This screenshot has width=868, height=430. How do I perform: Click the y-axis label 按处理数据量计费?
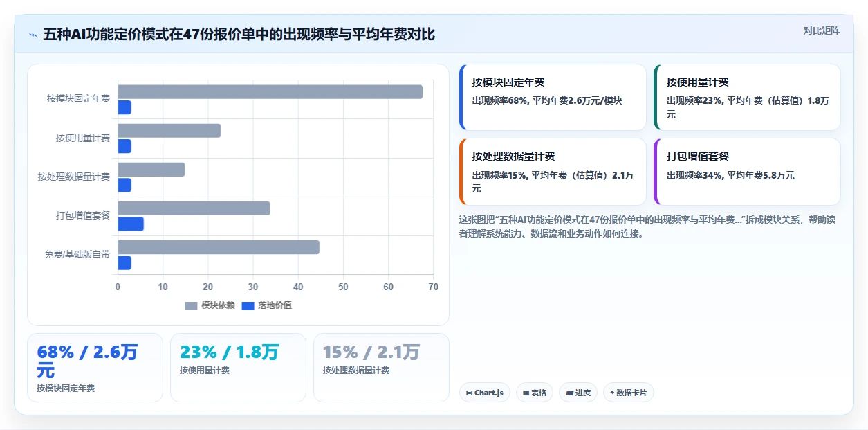[74, 177]
